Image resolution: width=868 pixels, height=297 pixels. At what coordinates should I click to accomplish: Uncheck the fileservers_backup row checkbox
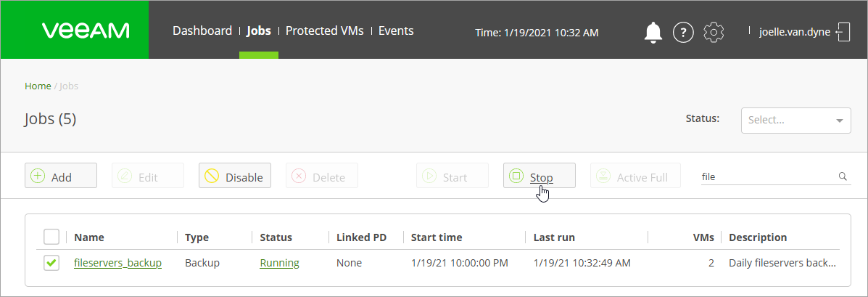51,263
